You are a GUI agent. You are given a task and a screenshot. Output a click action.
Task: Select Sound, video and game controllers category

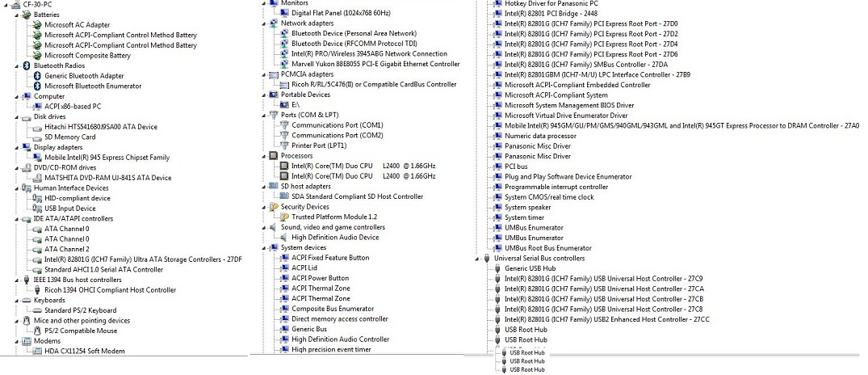(x=333, y=227)
